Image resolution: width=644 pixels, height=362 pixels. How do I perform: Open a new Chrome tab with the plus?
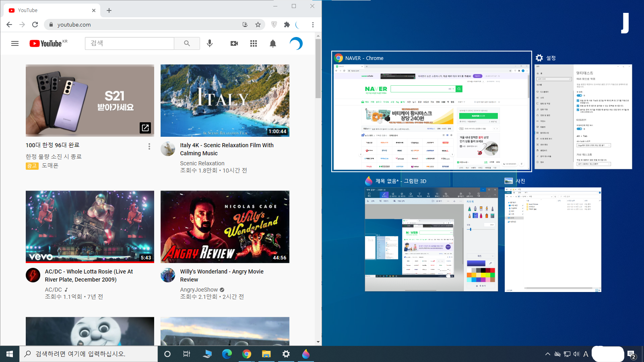109,10
